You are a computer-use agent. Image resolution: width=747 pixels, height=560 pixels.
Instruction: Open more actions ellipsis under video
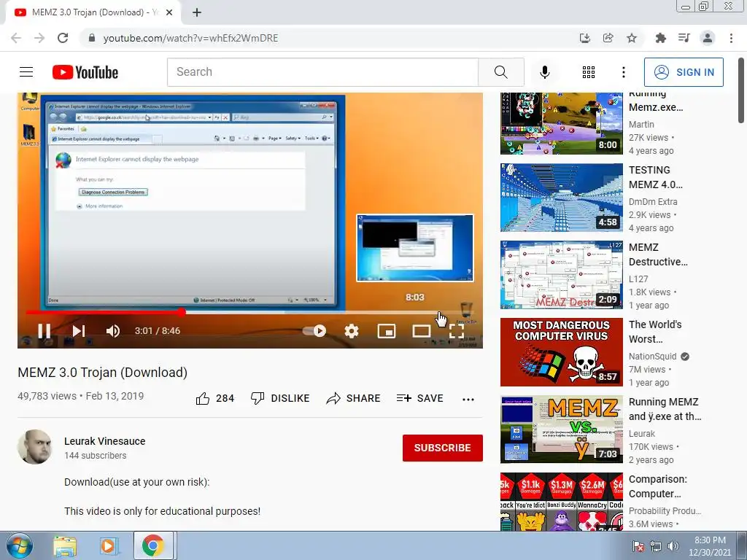pos(468,399)
